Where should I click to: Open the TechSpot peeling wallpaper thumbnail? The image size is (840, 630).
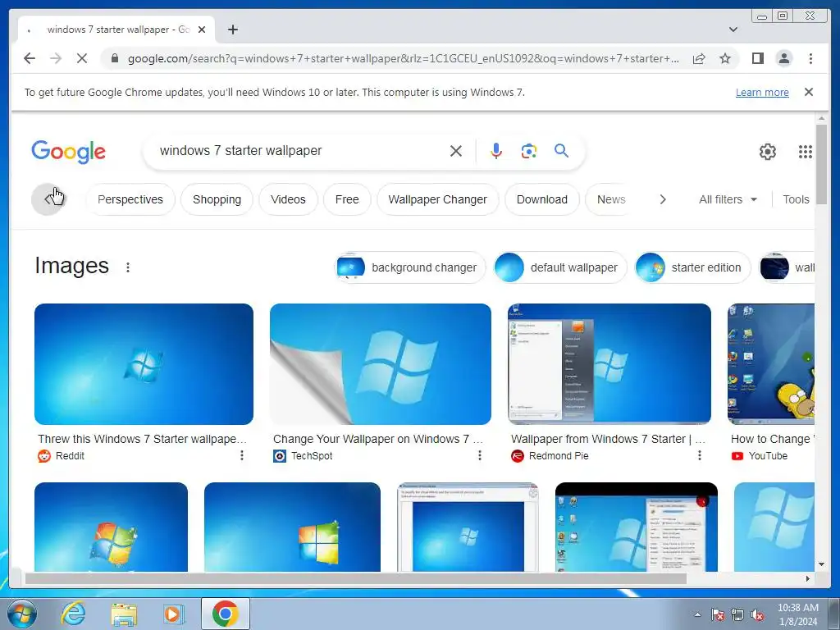click(381, 364)
